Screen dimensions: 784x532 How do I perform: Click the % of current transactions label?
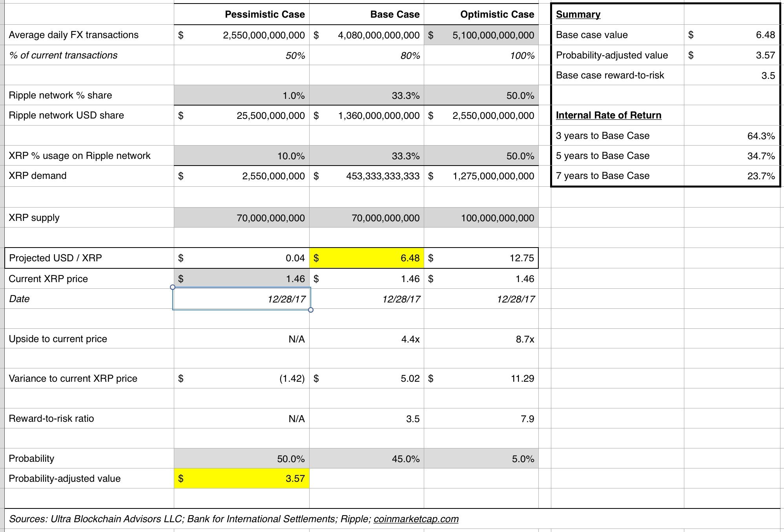[x=63, y=55]
